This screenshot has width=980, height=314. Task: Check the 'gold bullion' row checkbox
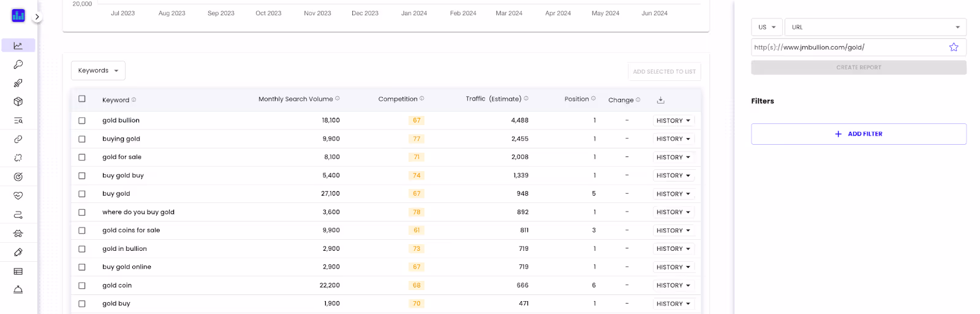[82, 121]
